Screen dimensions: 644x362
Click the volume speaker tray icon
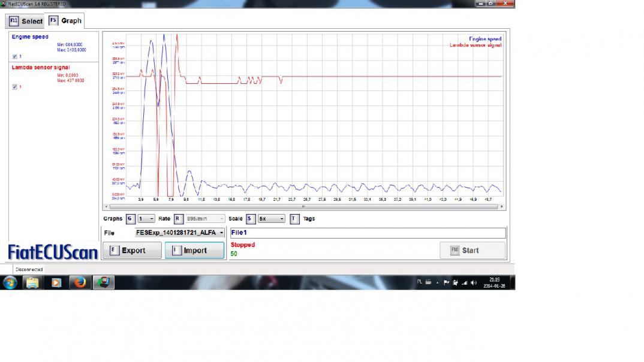pos(474,283)
